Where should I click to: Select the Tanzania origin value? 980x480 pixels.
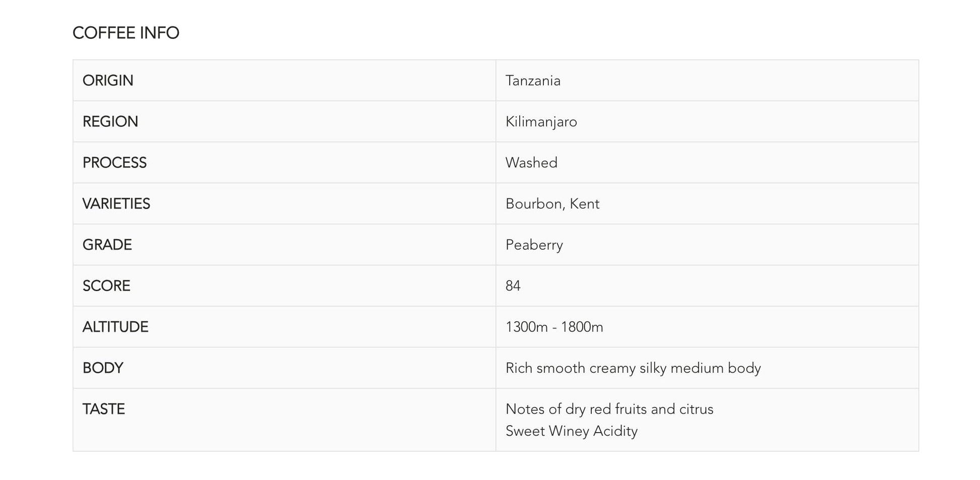click(532, 81)
